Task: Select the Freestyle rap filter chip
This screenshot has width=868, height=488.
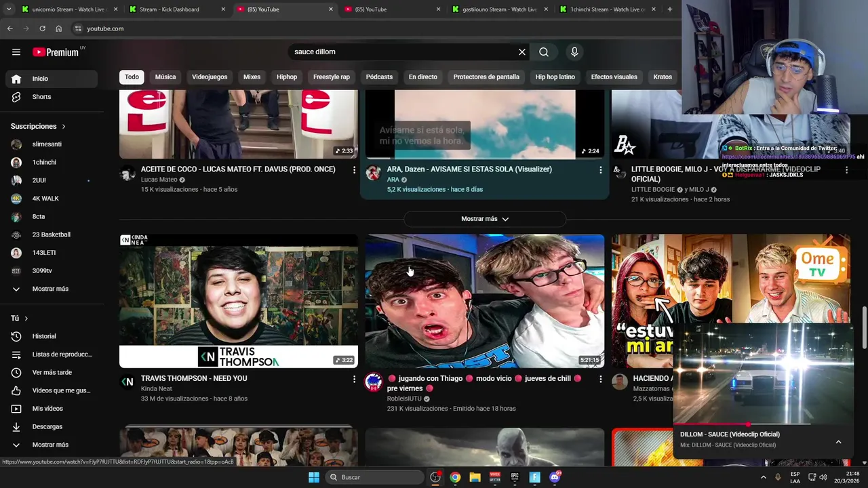Action: pos(332,77)
